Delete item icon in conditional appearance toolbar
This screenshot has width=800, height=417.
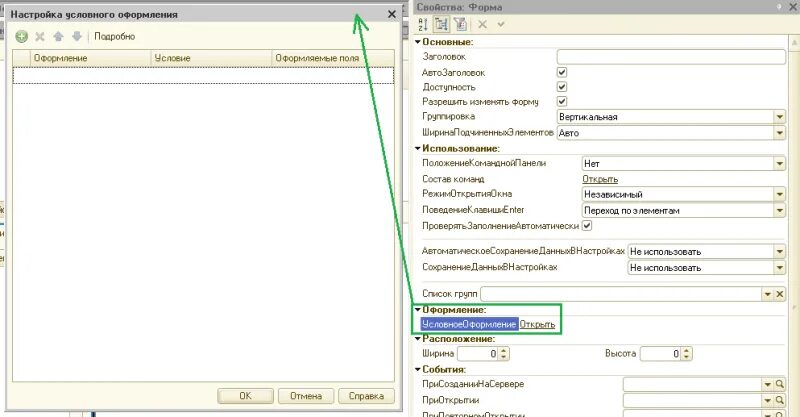click(40, 36)
